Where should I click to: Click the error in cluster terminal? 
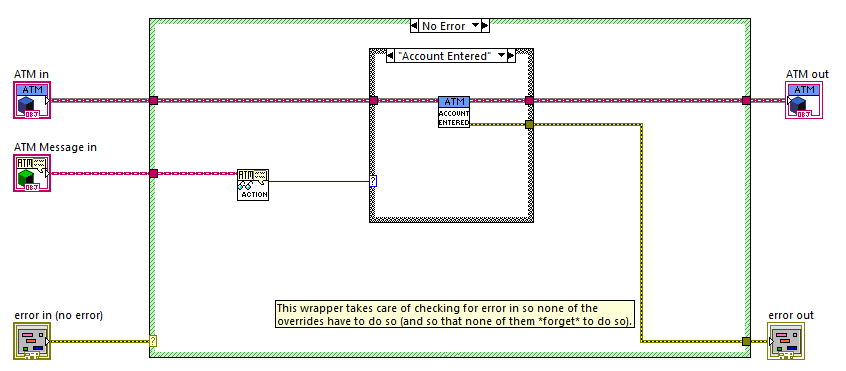coord(32,341)
